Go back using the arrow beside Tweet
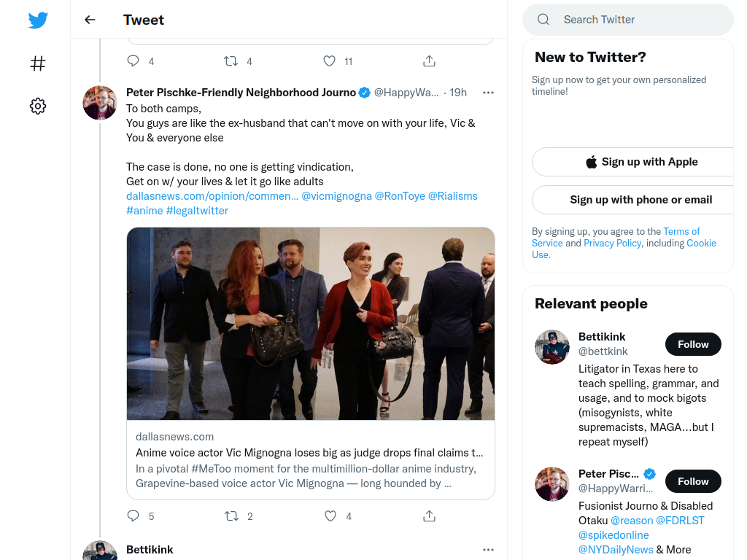The width and height of the screenshot is (747, 560). (90, 20)
